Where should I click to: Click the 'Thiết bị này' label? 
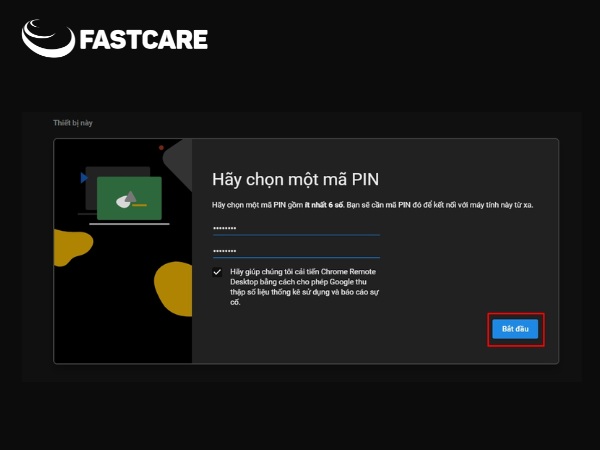tap(73, 123)
